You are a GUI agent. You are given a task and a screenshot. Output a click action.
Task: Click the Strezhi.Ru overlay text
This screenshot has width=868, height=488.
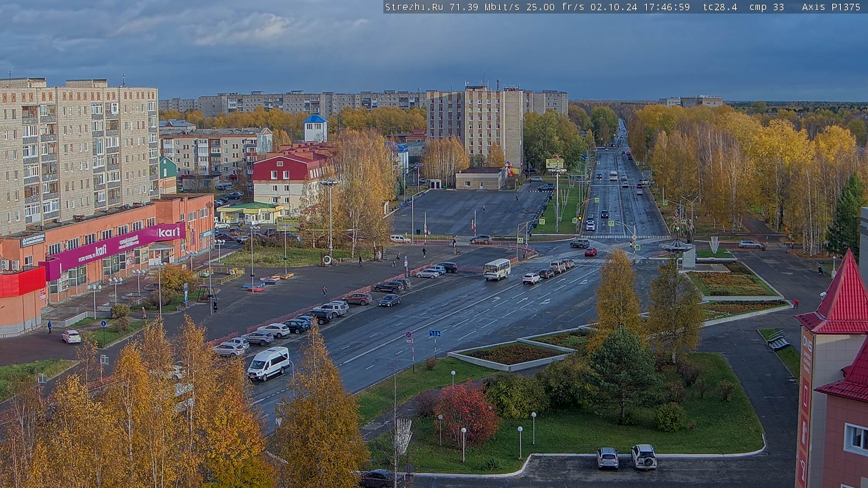(x=414, y=7)
